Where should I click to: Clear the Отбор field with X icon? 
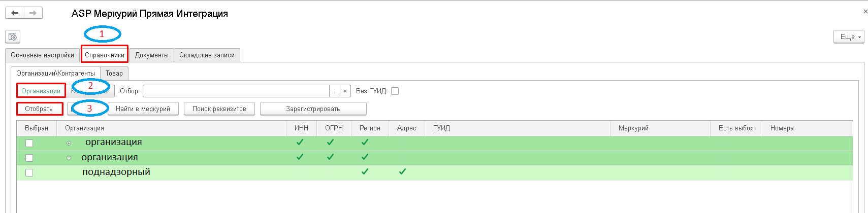345,91
